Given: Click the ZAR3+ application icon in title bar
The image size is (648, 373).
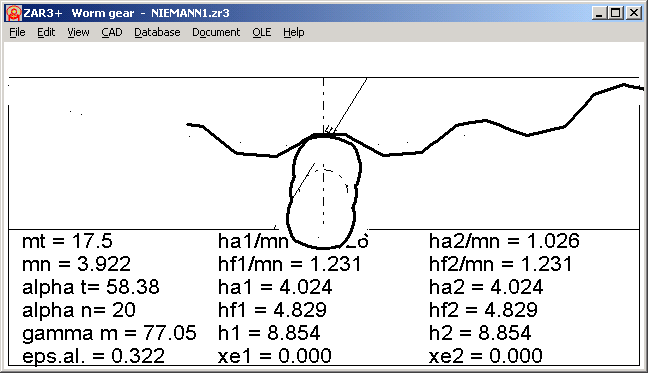Looking at the screenshot, I should pyautogui.click(x=14, y=13).
